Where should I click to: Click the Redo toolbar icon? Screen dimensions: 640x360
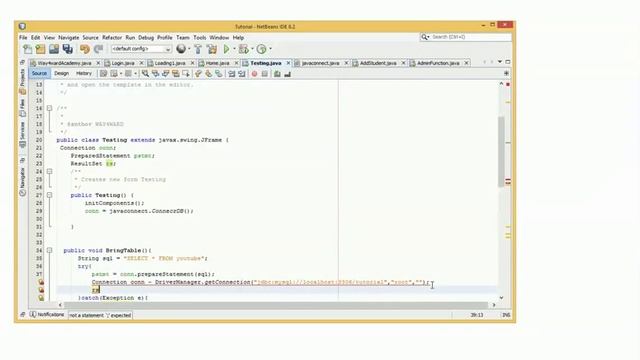(98, 49)
